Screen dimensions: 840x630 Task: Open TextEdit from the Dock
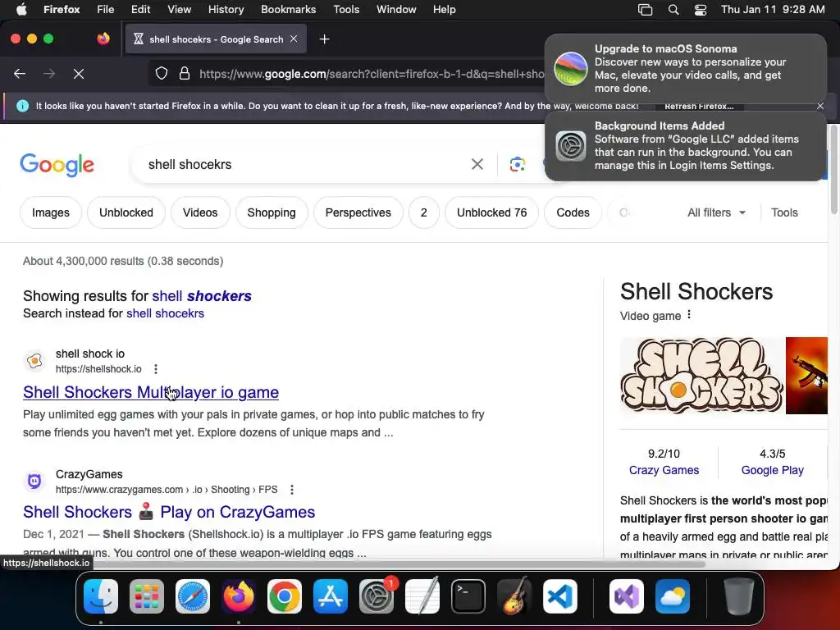point(422,596)
